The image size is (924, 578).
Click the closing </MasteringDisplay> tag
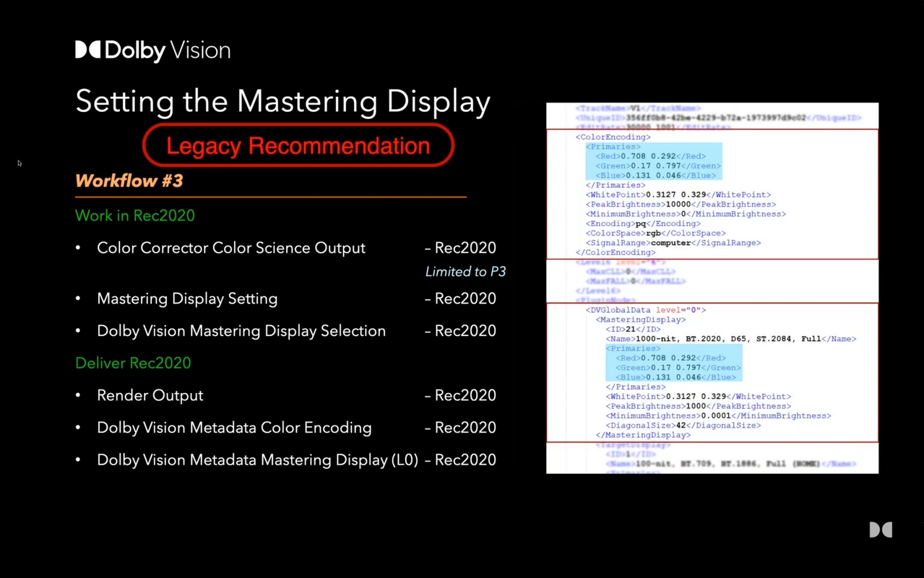click(643, 435)
